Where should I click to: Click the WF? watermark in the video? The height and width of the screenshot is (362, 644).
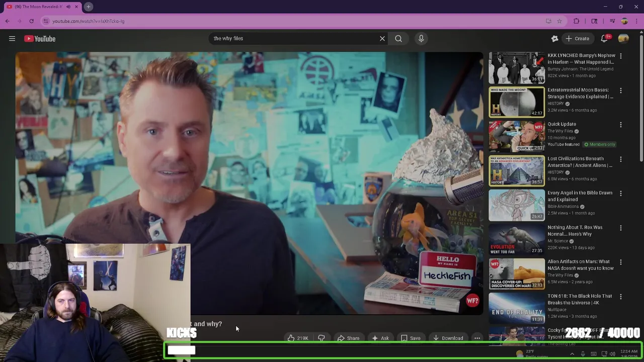pos(472,301)
